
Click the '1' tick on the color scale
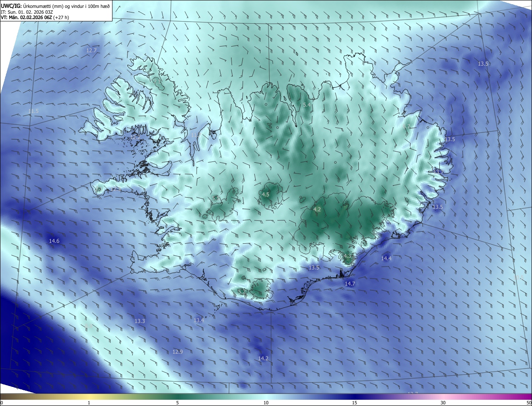tap(89, 403)
